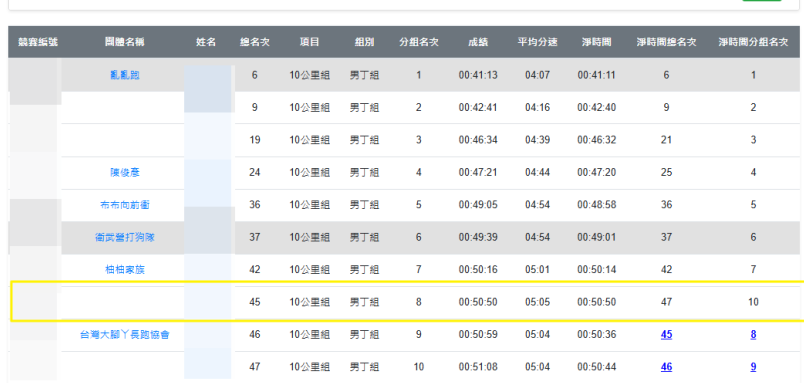Click the 成績 column header
This screenshot has width=804, height=383.
click(478, 42)
